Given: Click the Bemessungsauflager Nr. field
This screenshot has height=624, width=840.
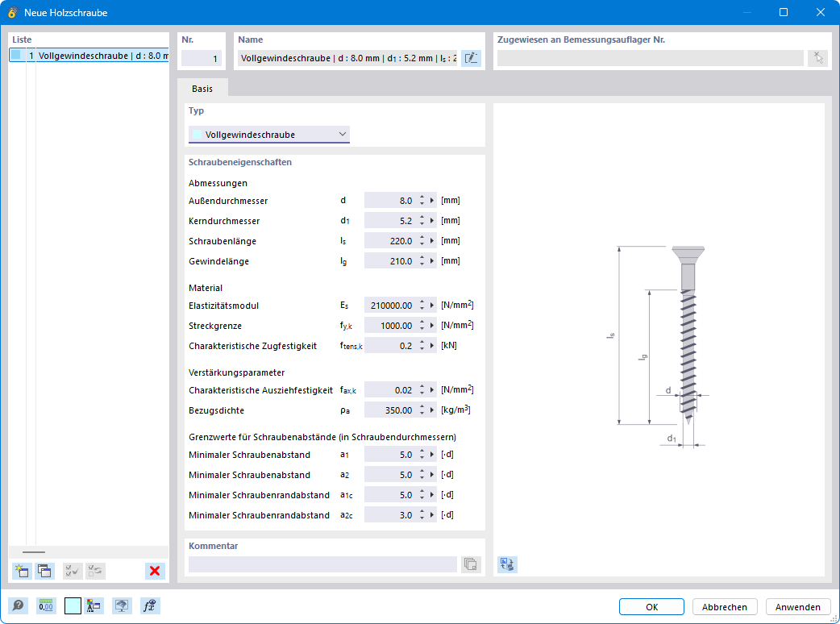Looking at the screenshot, I should point(651,58).
